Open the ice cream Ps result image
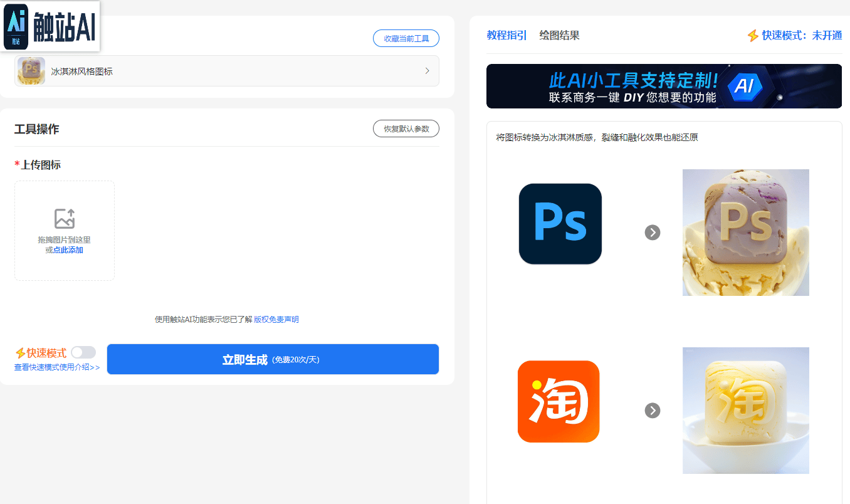The width and height of the screenshot is (850, 504). point(746,233)
